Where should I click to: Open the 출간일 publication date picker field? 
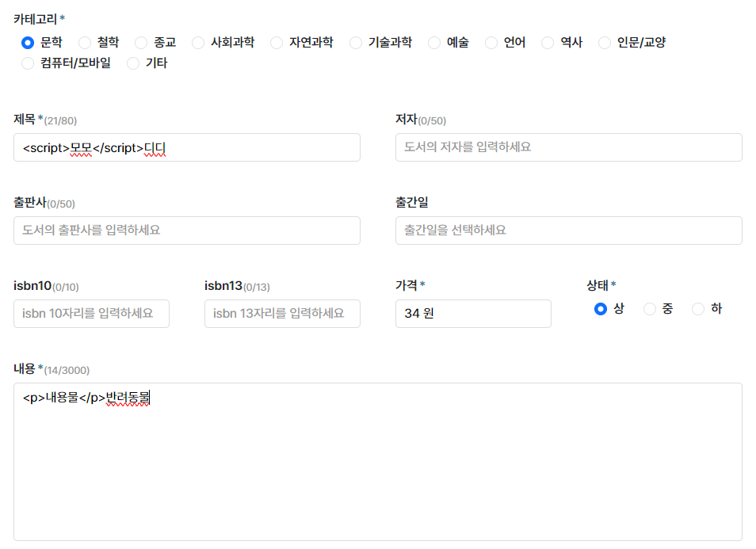coord(569,231)
